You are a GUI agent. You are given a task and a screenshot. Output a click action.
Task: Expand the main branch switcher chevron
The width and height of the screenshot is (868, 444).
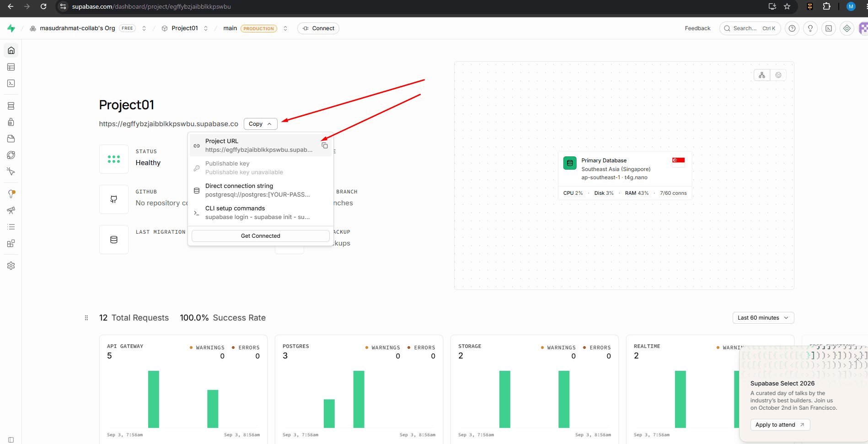pyautogui.click(x=285, y=28)
